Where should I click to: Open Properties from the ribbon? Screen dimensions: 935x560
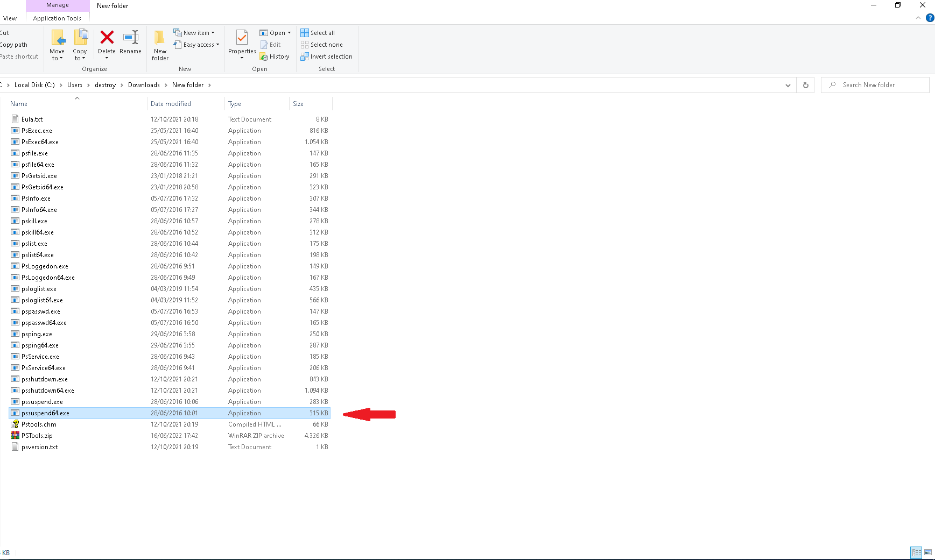coord(242,45)
